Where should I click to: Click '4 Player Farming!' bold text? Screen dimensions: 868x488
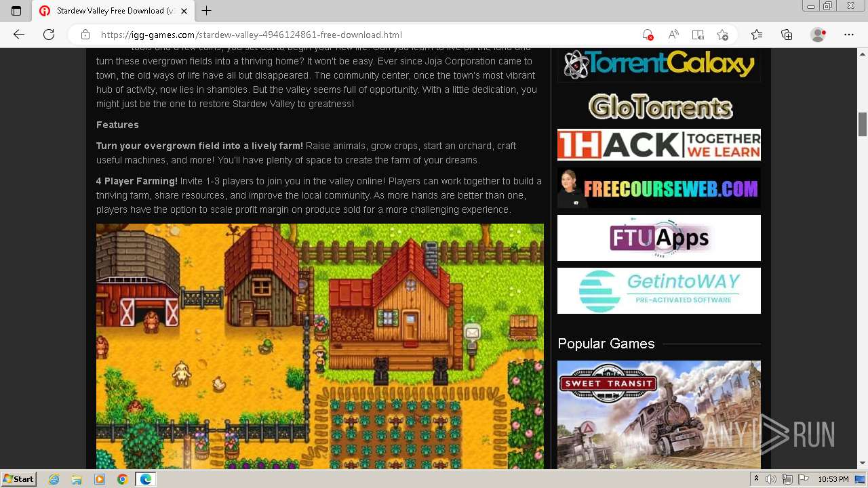tap(137, 181)
